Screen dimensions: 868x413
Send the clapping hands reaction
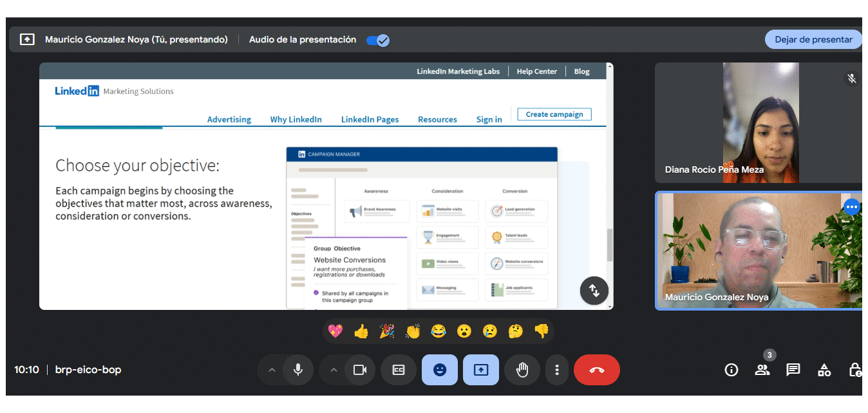[413, 331]
